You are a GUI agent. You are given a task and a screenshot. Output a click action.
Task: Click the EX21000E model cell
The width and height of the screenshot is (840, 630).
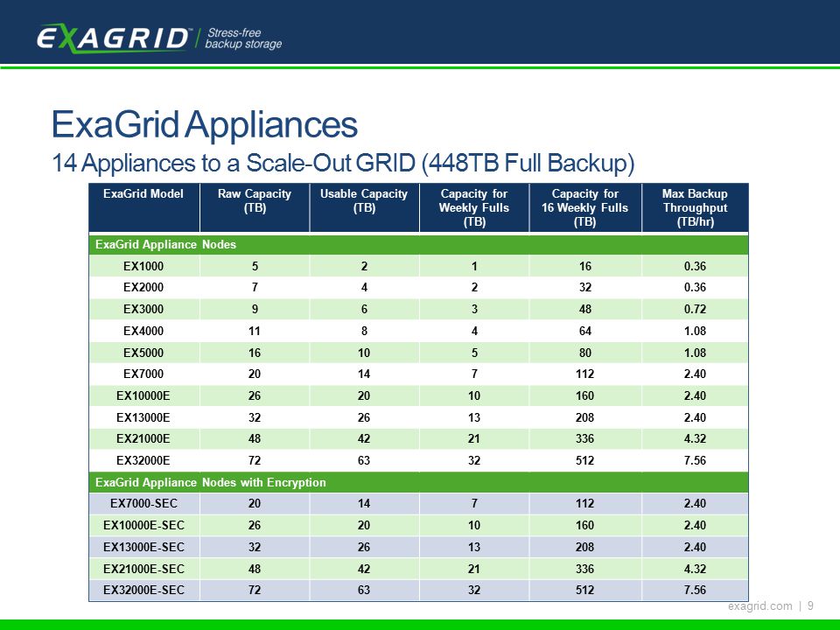pyautogui.click(x=143, y=438)
